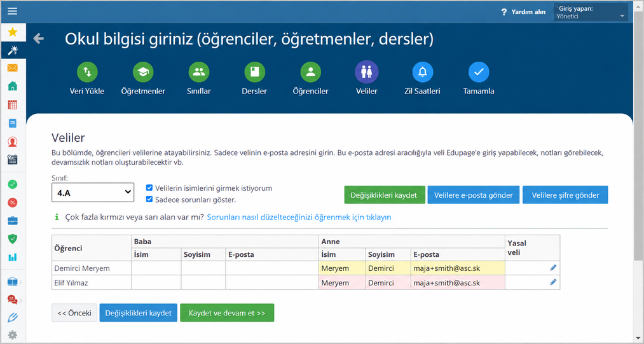Image resolution: width=644 pixels, height=344 pixels.
Task: Select the green home icon in sidebar
Action: pyautogui.click(x=13, y=86)
